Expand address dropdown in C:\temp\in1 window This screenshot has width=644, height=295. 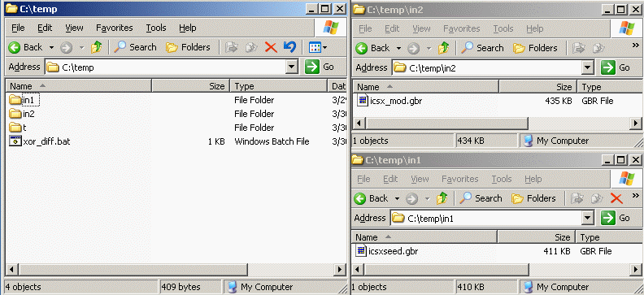point(588,219)
